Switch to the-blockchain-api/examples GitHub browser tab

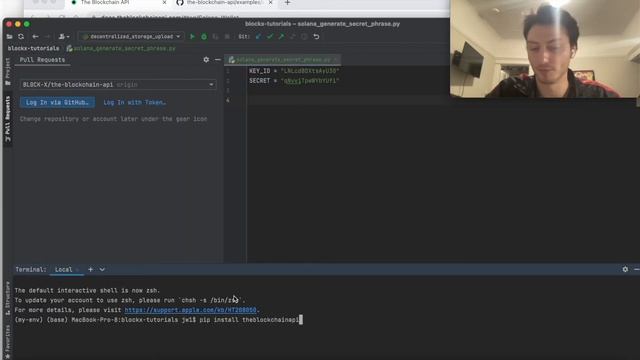[x=224, y=2]
